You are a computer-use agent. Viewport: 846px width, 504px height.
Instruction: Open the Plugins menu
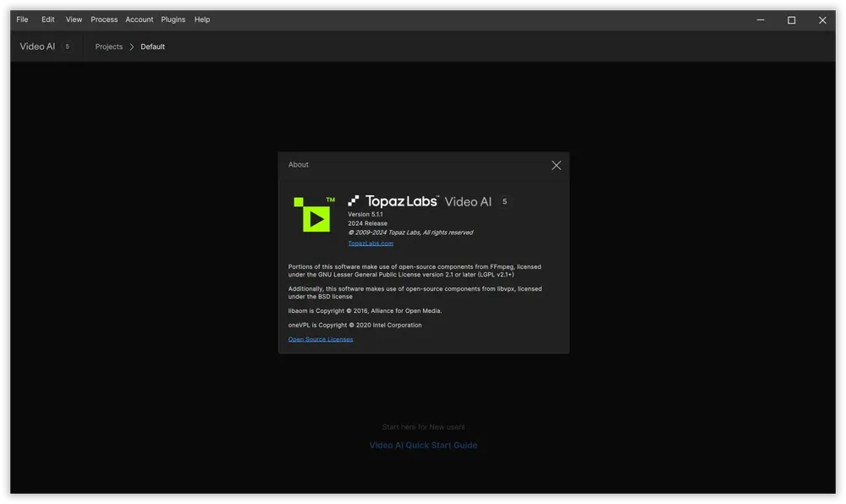click(x=173, y=19)
